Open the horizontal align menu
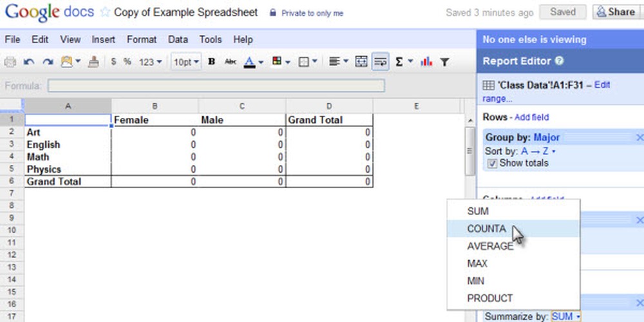644x322 pixels. [339, 62]
